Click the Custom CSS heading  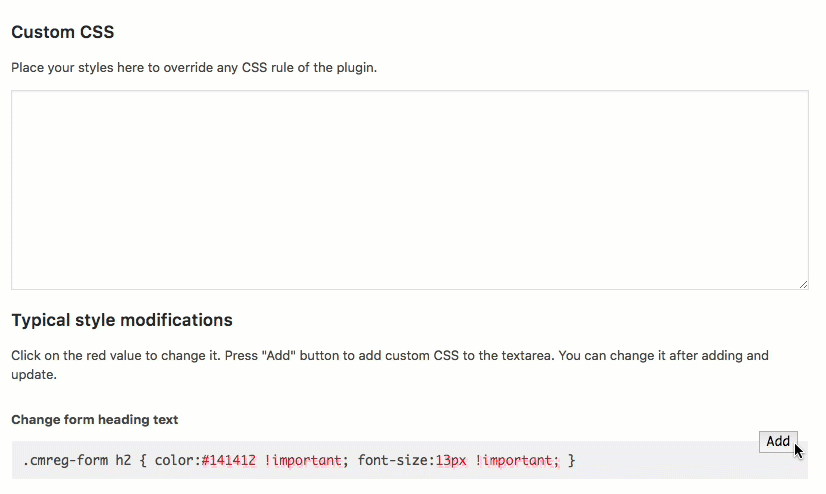click(x=63, y=32)
